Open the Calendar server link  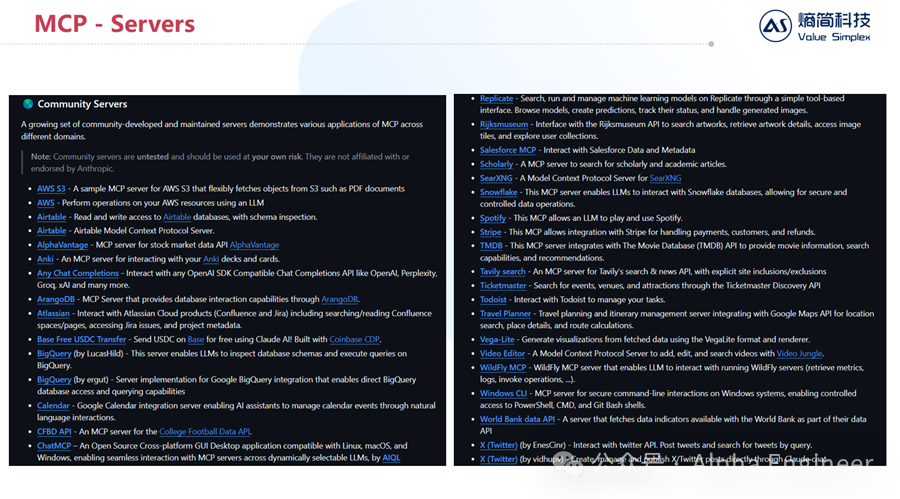coord(53,406)
